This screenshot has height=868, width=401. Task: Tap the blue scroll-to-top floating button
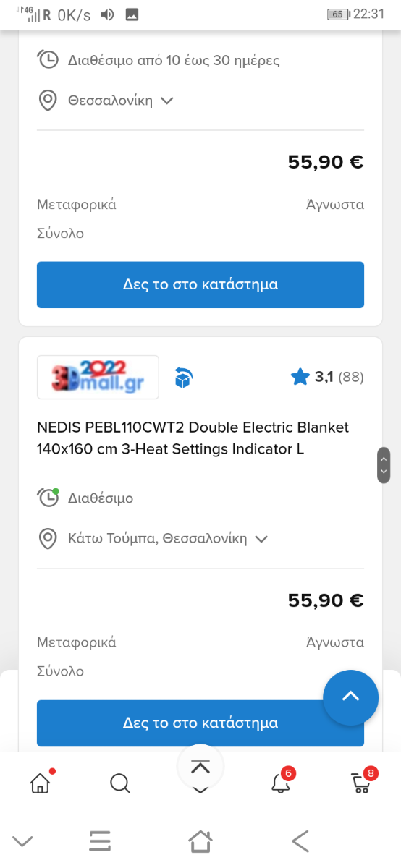click(350, 697)
